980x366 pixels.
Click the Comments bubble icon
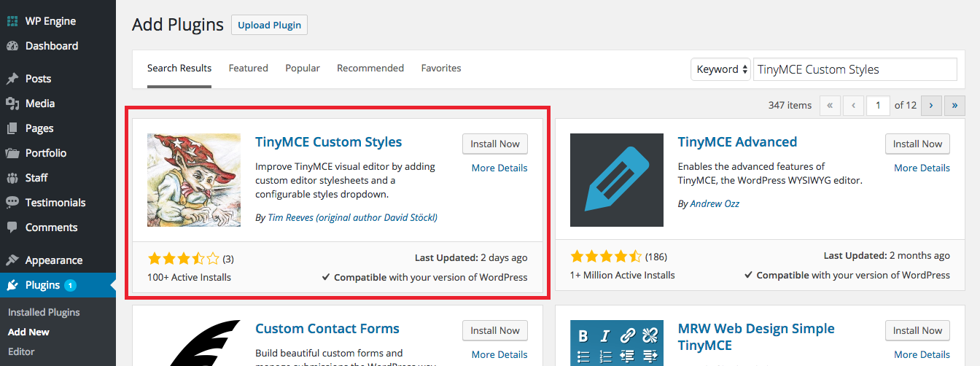pyautogui.click(x=12, y=227)
